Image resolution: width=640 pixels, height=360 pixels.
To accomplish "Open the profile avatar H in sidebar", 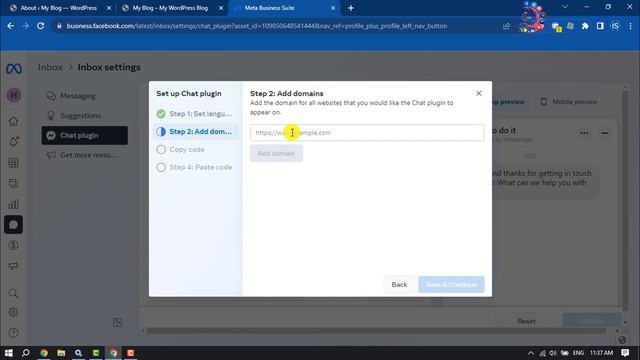I will (x=14, y=95).
